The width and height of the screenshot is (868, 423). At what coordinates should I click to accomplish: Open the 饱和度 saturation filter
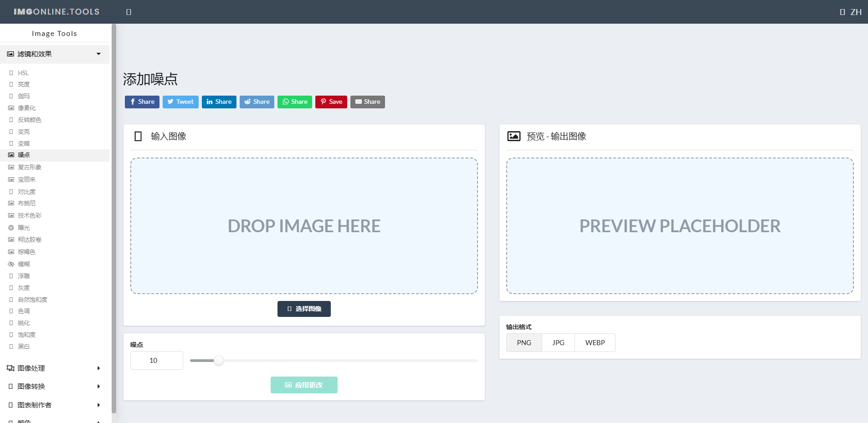point(26,335)
